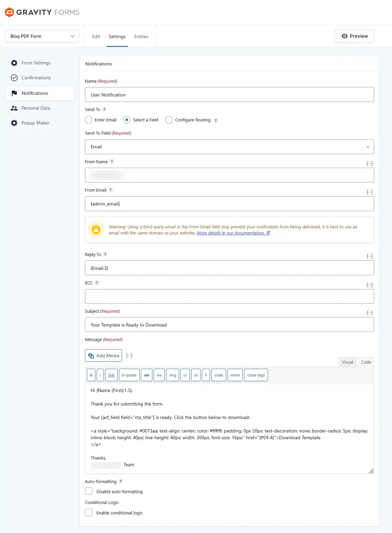
Task: Click the del quicktag button
Action: [147, 375]
